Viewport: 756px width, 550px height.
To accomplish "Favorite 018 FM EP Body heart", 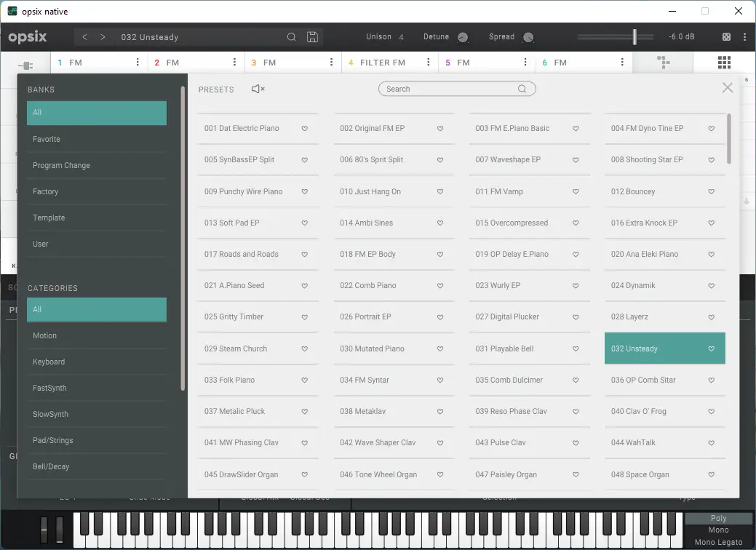I will click(440, 255).
